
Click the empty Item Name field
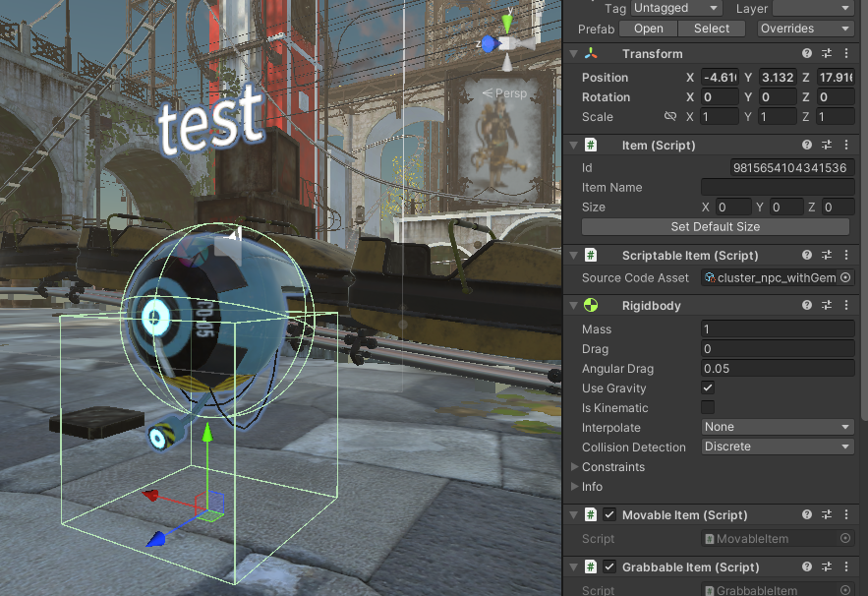click(x=778, y=187)
